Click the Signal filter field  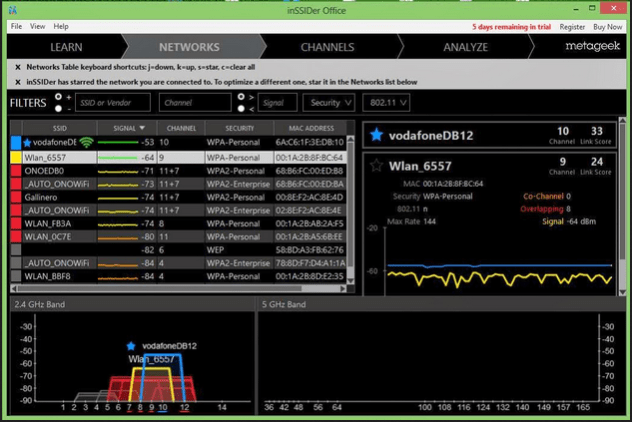point(277,102)
